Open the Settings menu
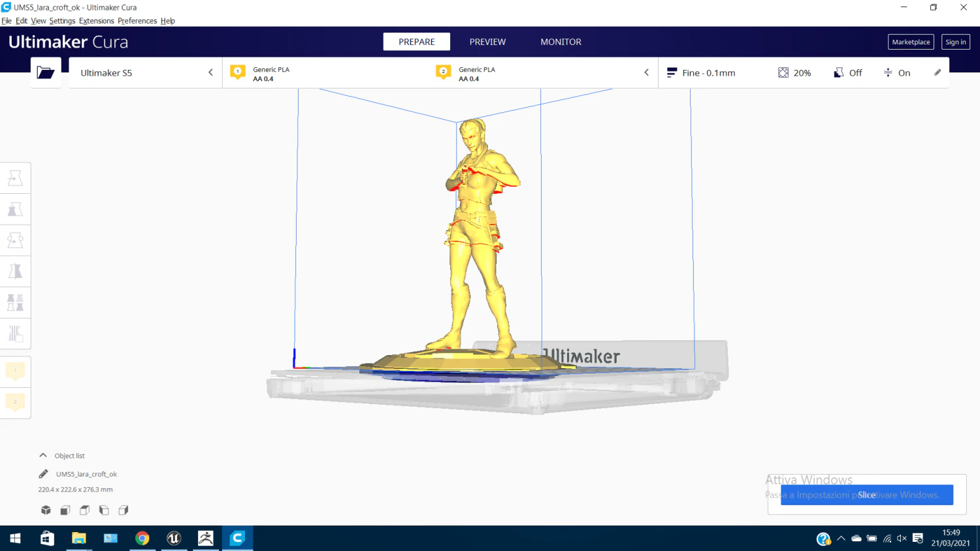The image size is (980, 551). tap(62, 21)
